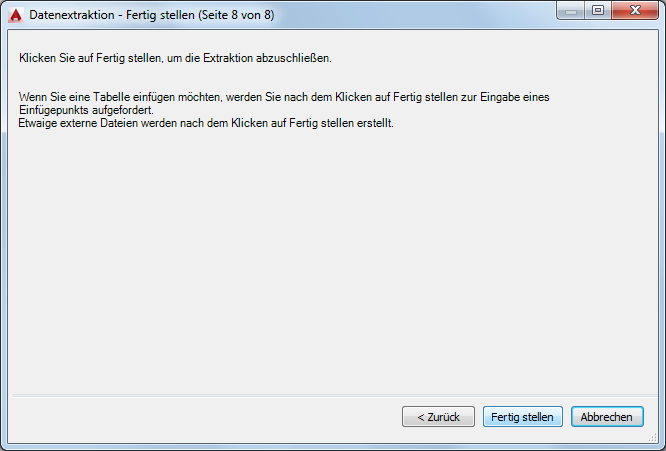Close the dialog with the red X
This screenshot has width=666, height=451.
634,11
